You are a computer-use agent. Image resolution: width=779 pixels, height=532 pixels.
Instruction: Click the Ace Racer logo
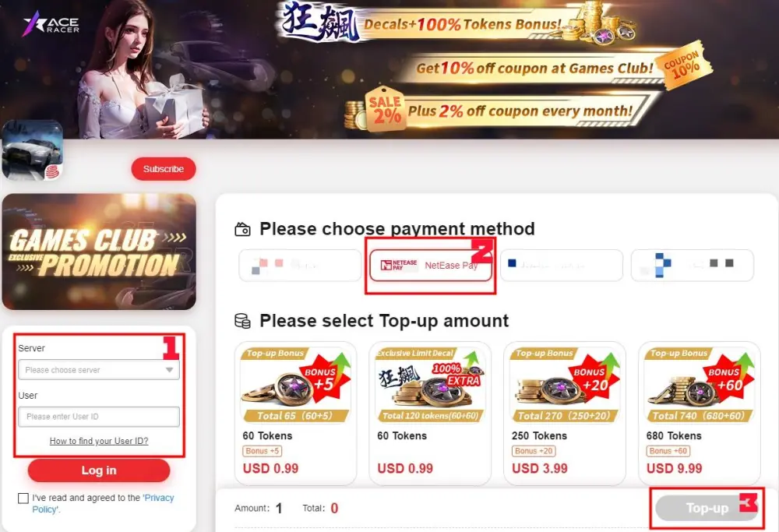pos(51,24)
